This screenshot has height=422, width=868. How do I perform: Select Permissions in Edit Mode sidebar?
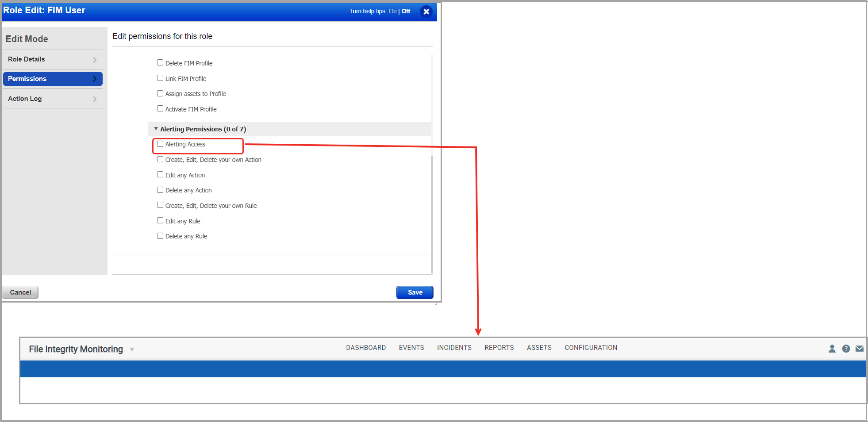[x=53, y=79]
